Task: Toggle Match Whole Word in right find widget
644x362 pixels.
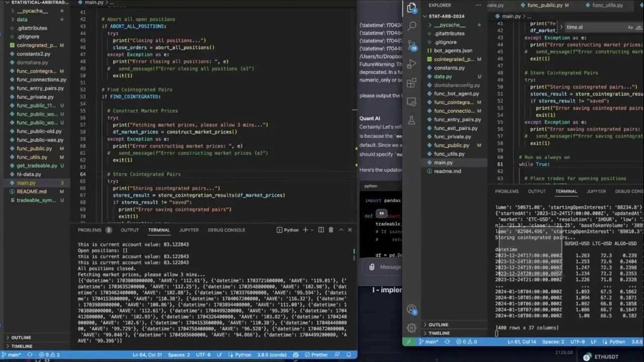Action: click(x=638, y=27)
